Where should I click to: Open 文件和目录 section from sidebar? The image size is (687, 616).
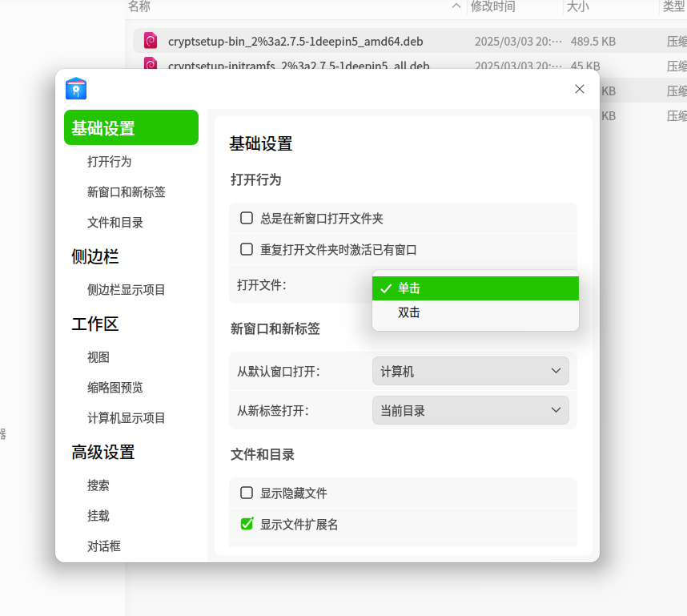[x=115, y=223]
